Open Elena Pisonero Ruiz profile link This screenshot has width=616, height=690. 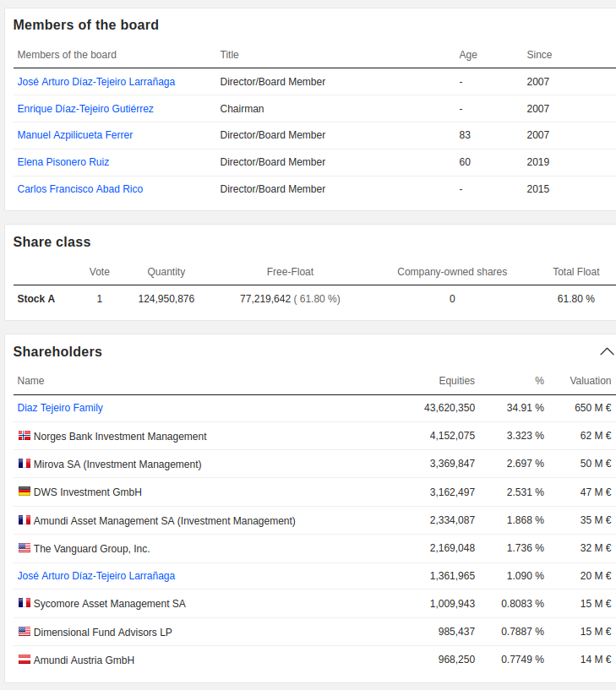point(63,162)
